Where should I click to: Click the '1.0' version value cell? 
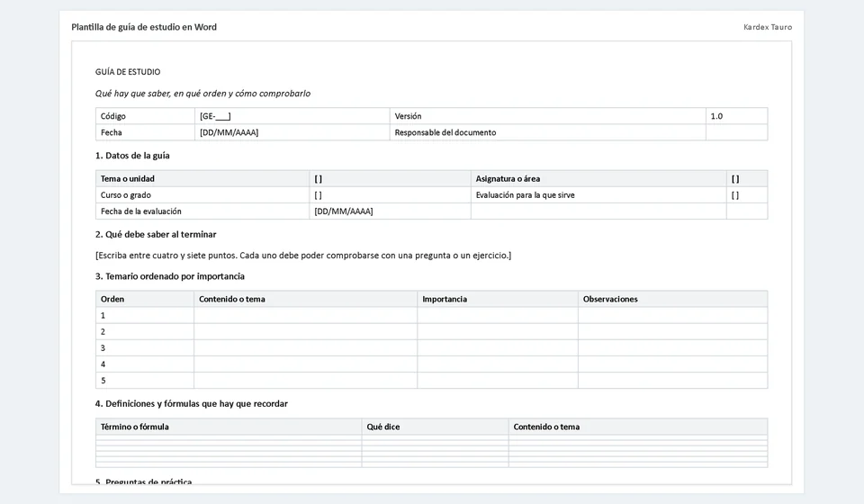point(737,116)
